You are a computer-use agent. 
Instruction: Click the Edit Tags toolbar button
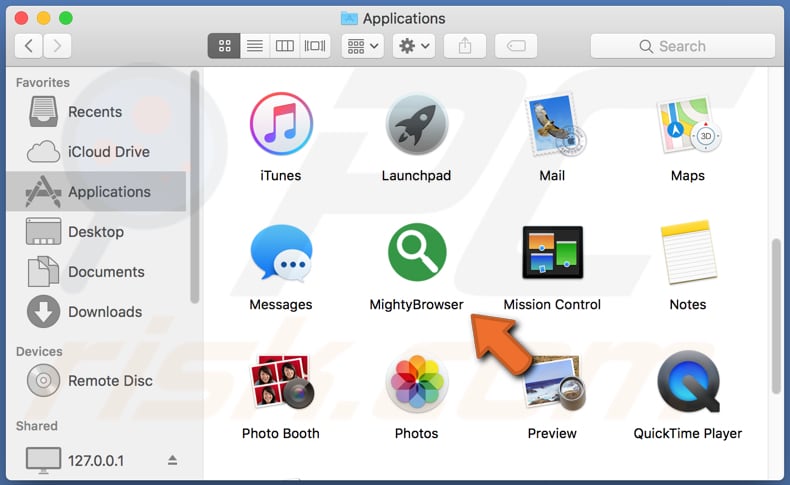click(516, 46)
